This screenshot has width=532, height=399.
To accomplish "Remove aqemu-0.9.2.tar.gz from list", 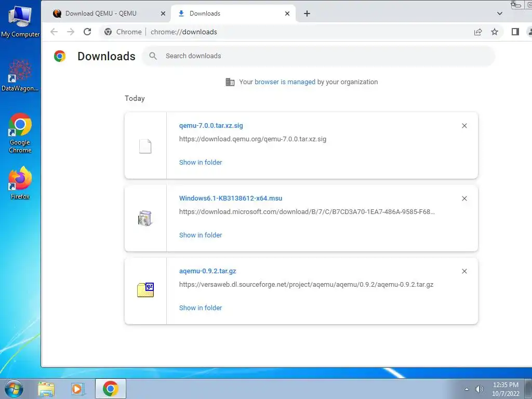I will point(464,271).
